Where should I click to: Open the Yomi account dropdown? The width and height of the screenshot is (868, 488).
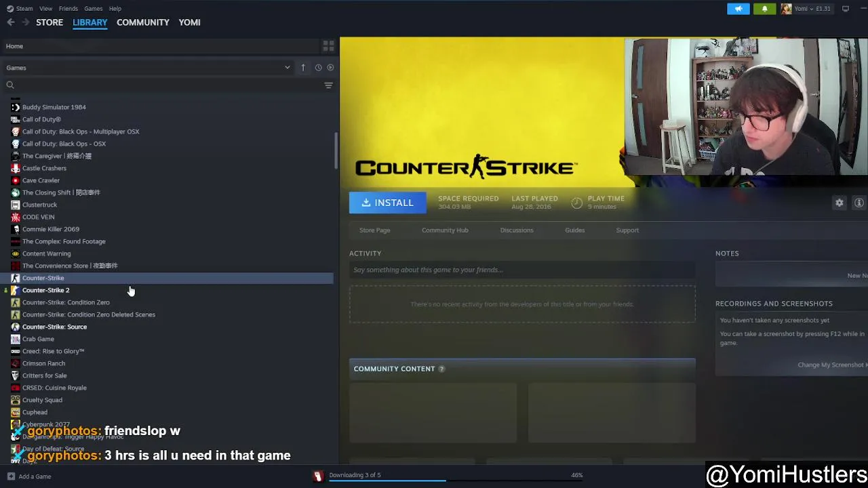(806, 9)
